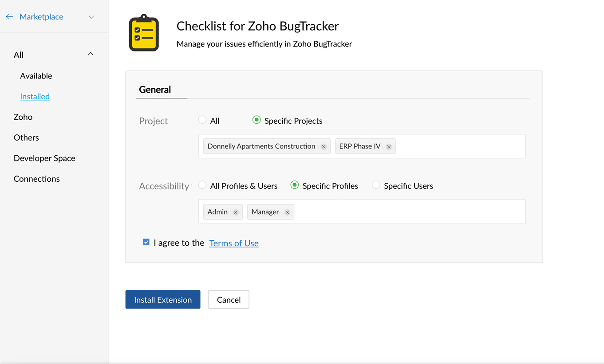Remove the Admin profile tag
The width and height of the screenshot is (604, 364).
click(236, 212)
